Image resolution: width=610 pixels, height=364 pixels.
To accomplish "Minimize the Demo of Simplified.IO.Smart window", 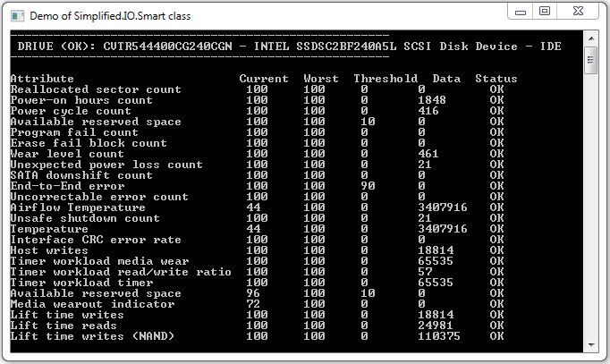I will [x=521, y=12].
